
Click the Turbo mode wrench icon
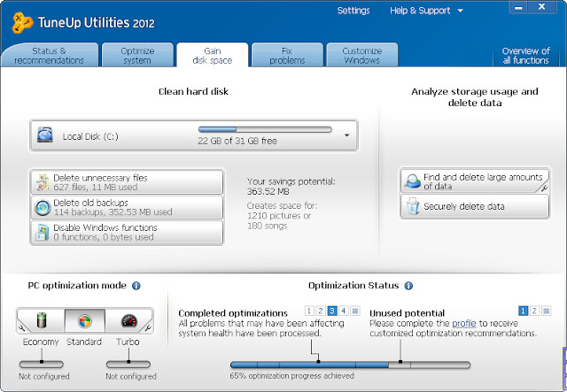148,328
